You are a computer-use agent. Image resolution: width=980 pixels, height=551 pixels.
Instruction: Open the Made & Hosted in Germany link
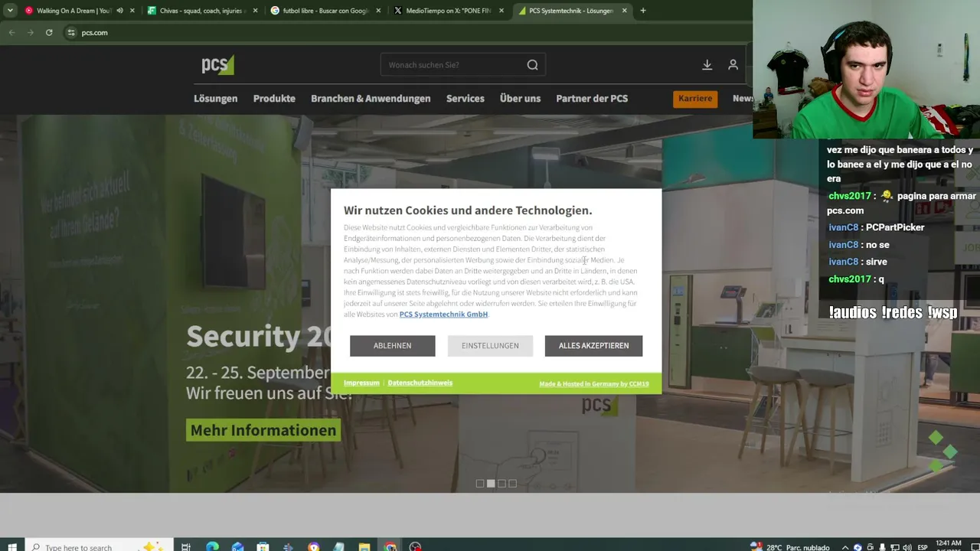click(x=594, y=384)
